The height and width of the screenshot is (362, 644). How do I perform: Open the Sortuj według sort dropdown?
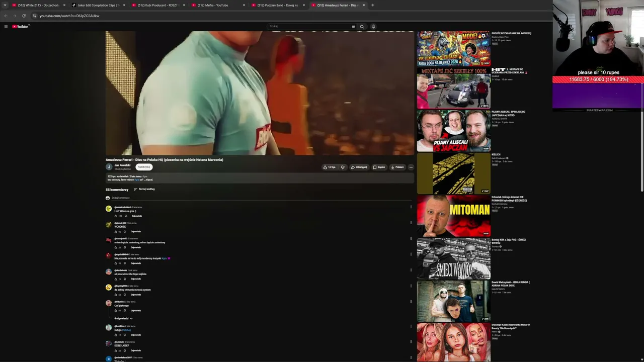coord(144,189)
